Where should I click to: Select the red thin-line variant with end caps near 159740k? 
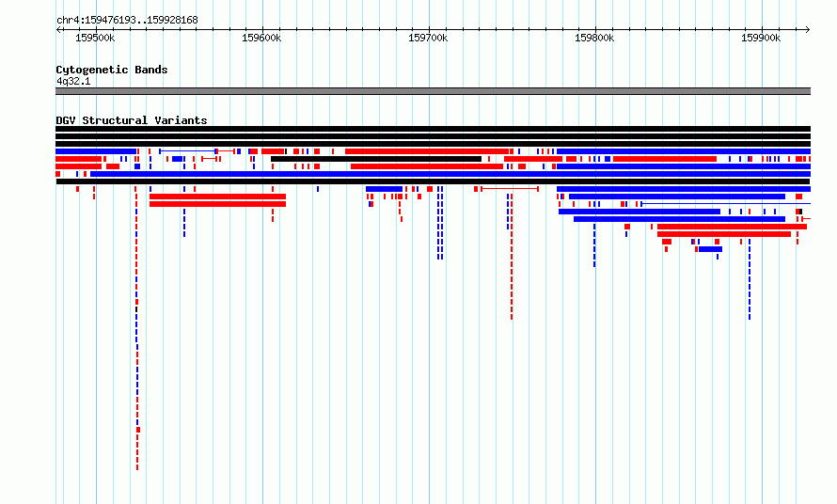[x=510, y=189]
